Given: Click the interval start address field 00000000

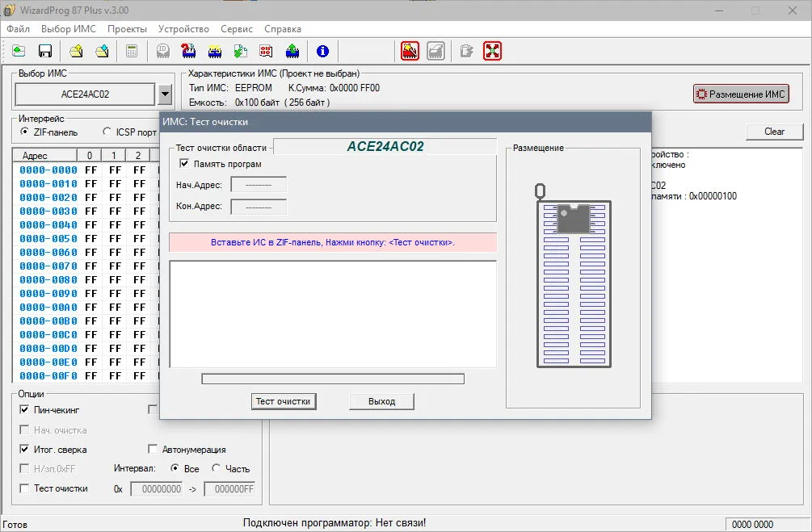Looking at the screenshot, I should tap(157, 489).
